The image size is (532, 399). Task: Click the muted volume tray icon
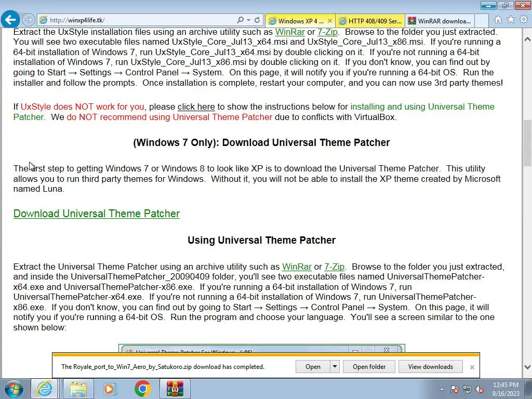[x=480, y=389]
